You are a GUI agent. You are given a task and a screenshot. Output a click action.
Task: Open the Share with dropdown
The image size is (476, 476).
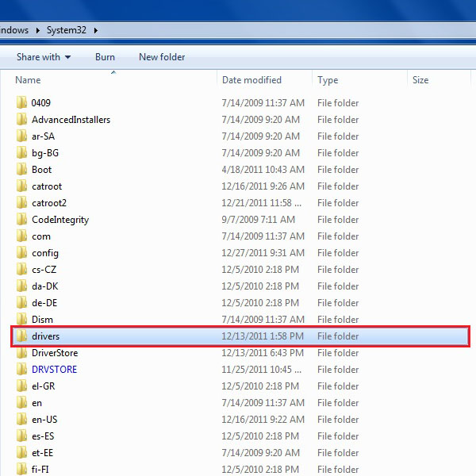pos(44,57)
